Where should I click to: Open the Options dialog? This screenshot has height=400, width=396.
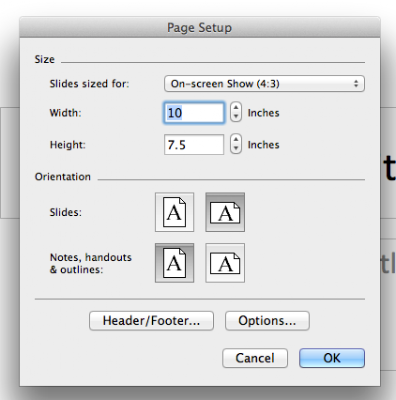[x=267, y=321]
